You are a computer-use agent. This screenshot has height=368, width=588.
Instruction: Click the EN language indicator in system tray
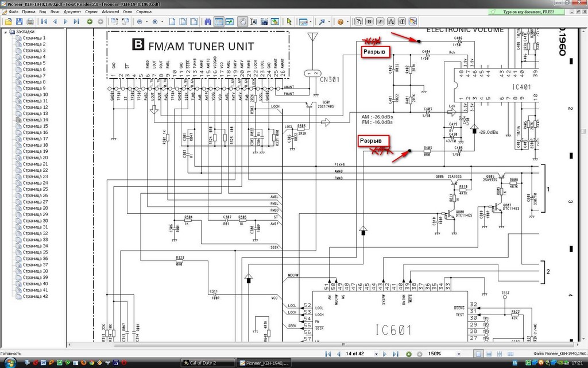point(515,363)
